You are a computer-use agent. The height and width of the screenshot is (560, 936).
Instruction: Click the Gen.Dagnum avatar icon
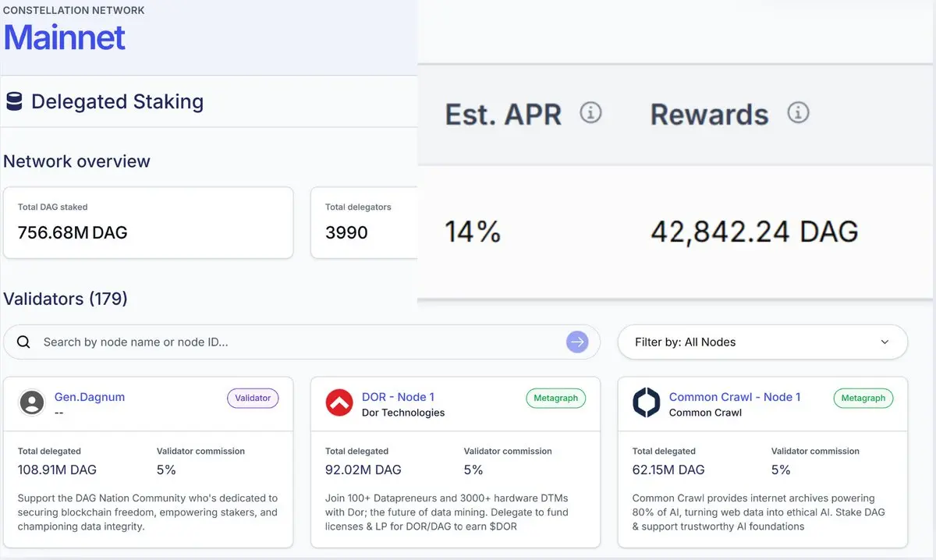(x=32, y=402)
